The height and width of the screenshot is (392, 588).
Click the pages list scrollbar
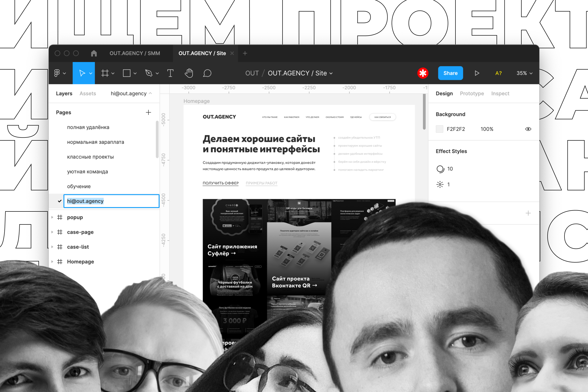pos(157,139)
